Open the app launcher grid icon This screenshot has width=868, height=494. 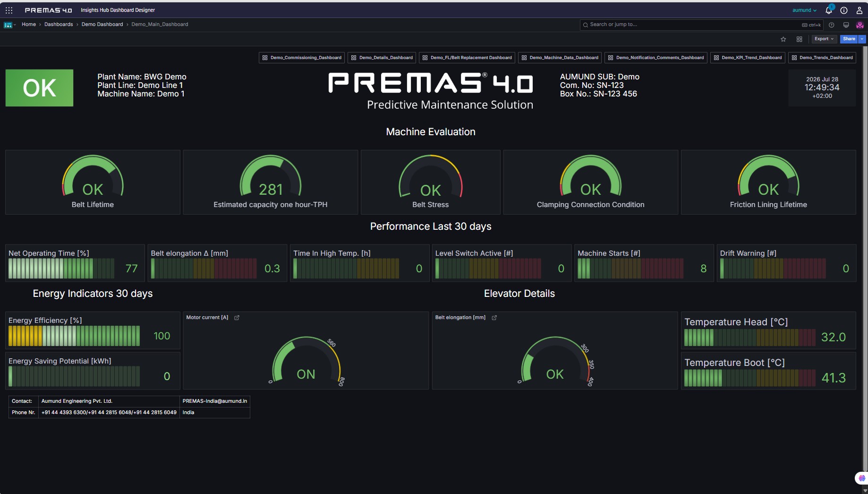[x=9, y=10]
